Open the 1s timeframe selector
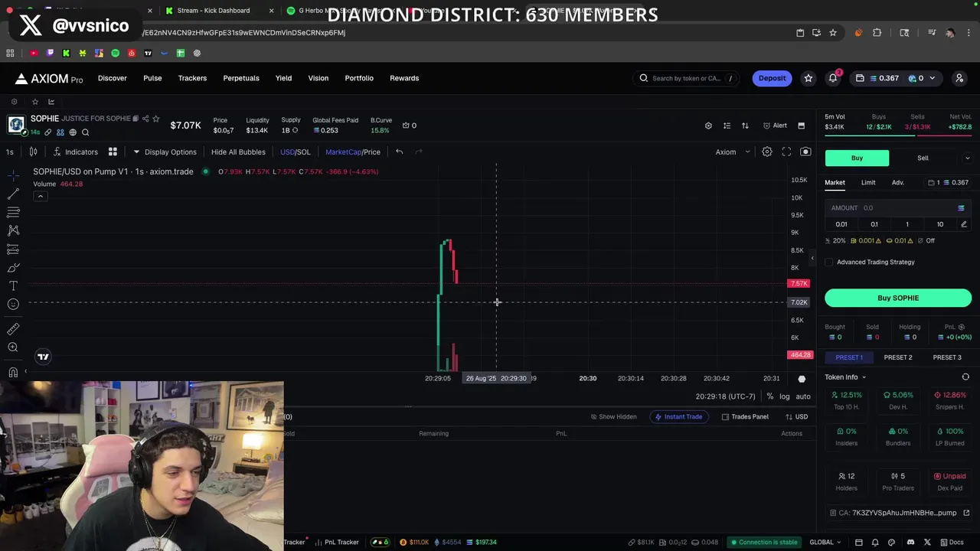This screenshot has height=551, width=980. coord(10,152)
